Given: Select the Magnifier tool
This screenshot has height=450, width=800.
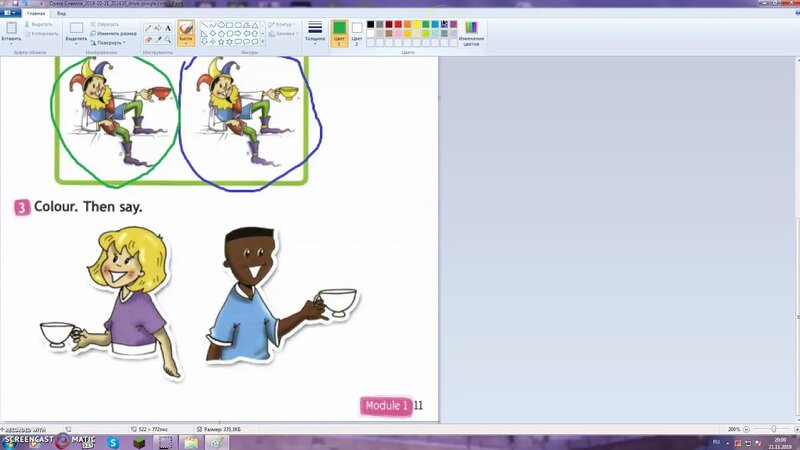Looking at the screenshot, I should pyautogui.click(x=168, y=39).
